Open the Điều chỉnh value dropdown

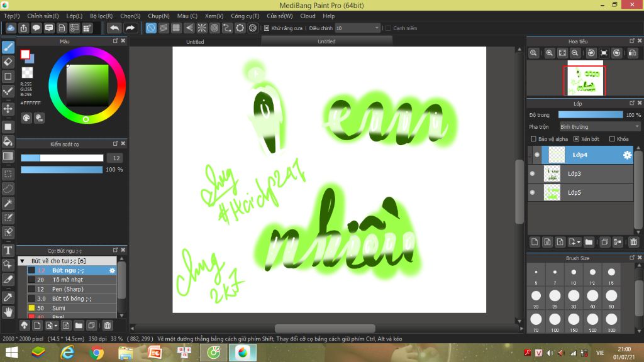[x=357, y=28]
